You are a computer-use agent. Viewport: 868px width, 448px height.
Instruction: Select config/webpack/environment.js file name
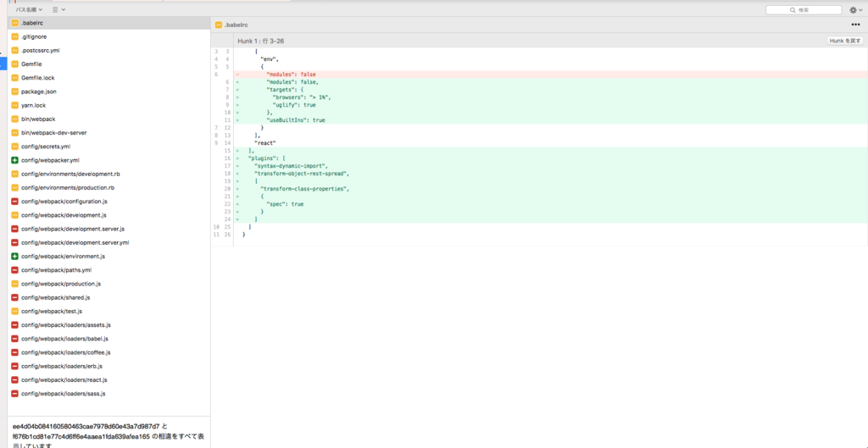click(63, 256)
